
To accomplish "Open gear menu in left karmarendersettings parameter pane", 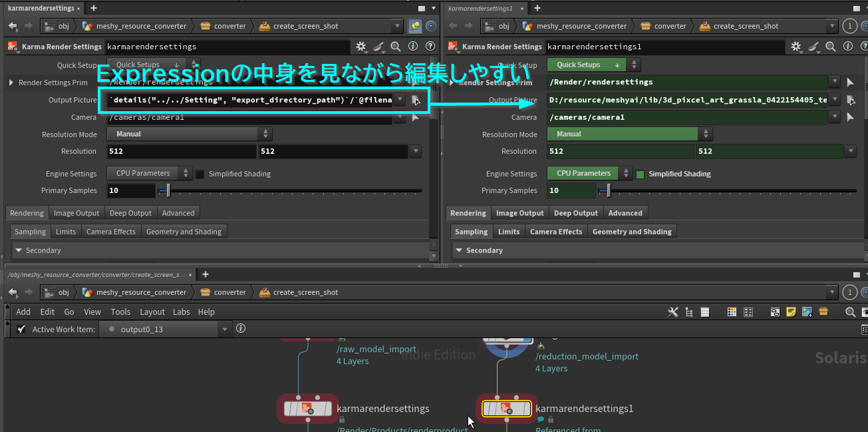I will [361, 47].
